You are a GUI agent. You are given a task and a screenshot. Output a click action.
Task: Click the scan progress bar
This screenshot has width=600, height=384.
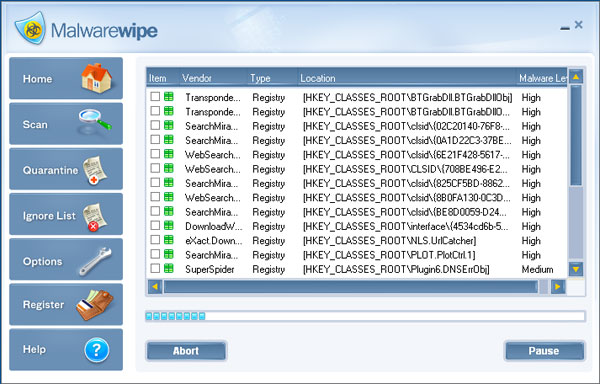[x=365, y=316]
